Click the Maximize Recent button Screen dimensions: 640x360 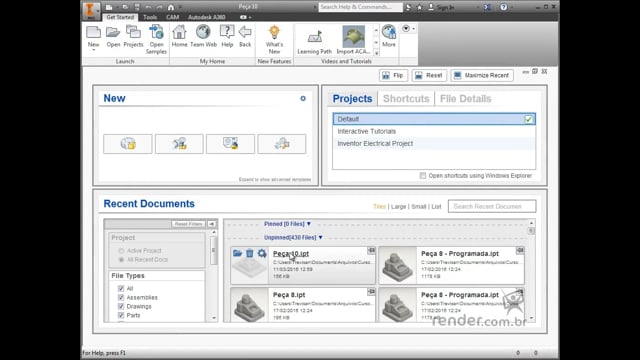tap(482, 76)
